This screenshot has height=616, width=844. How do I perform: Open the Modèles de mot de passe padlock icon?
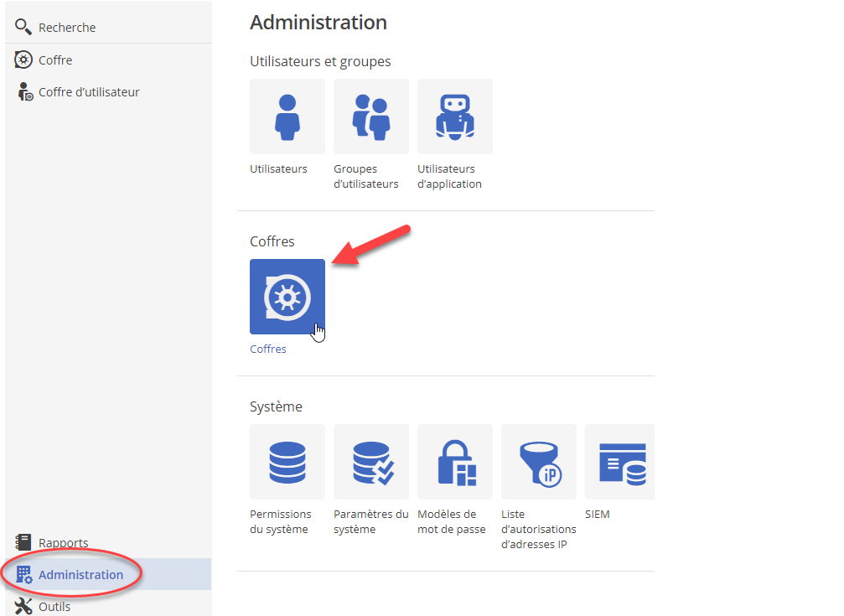(x=454, y=462)
